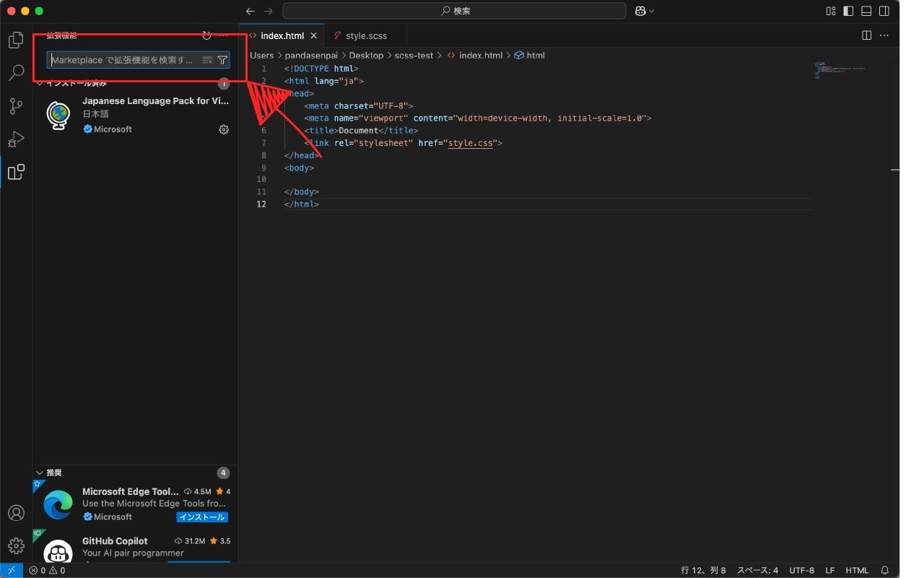
Task: Open cursor position 行 12、列 8
Action: (x=703, y=570)
